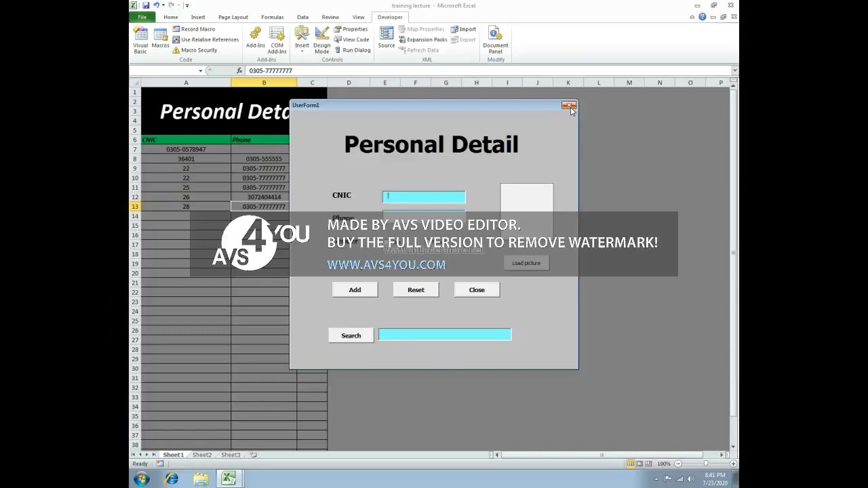Minimize the ribbon
868x488 pixels.
pyautogui.click(x=692, y=17)
